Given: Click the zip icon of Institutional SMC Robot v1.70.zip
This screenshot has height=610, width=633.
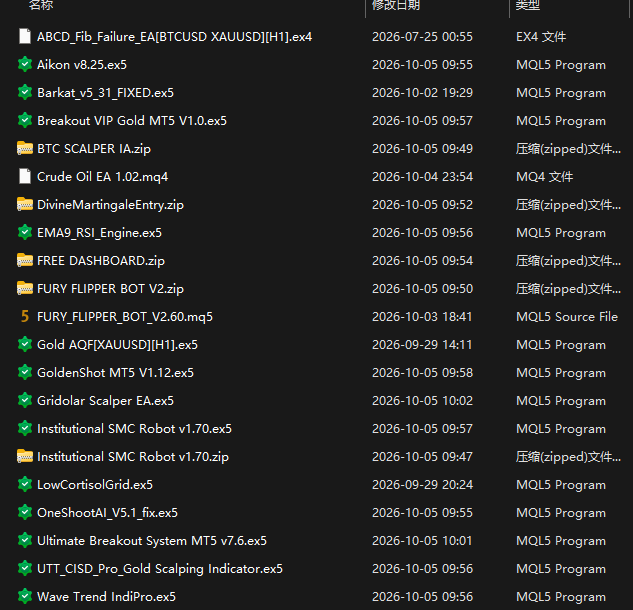Looking at the screenshot, I should pos(25,456).
